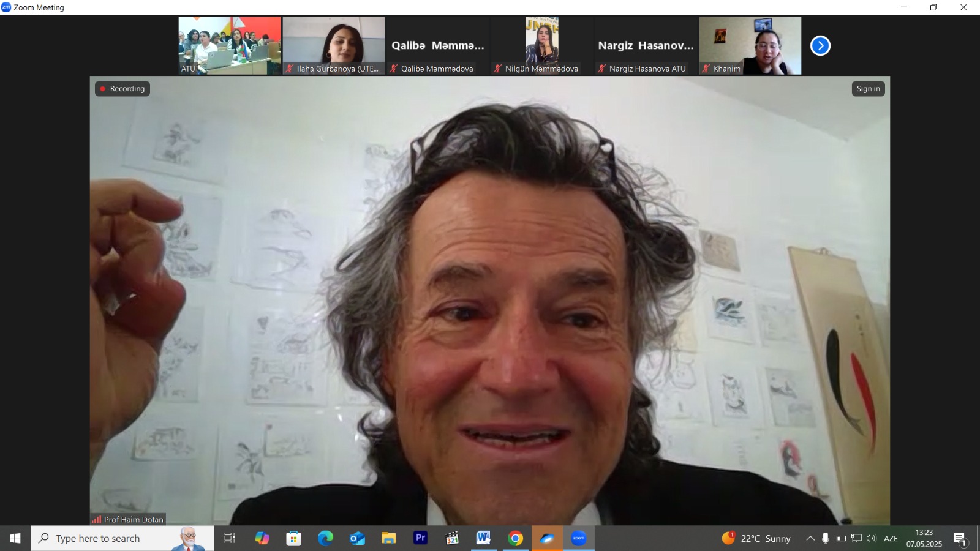980x551 pixels.
Task: Switch the AZE input language
Action: tap(891, 538)
